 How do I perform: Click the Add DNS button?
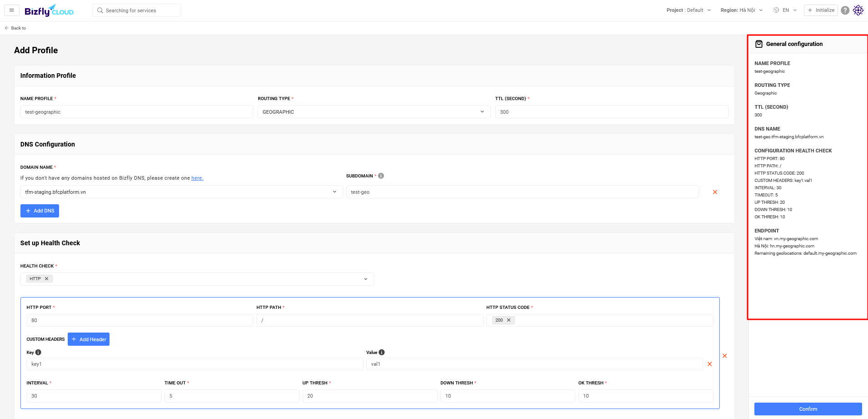click(40, 211)
